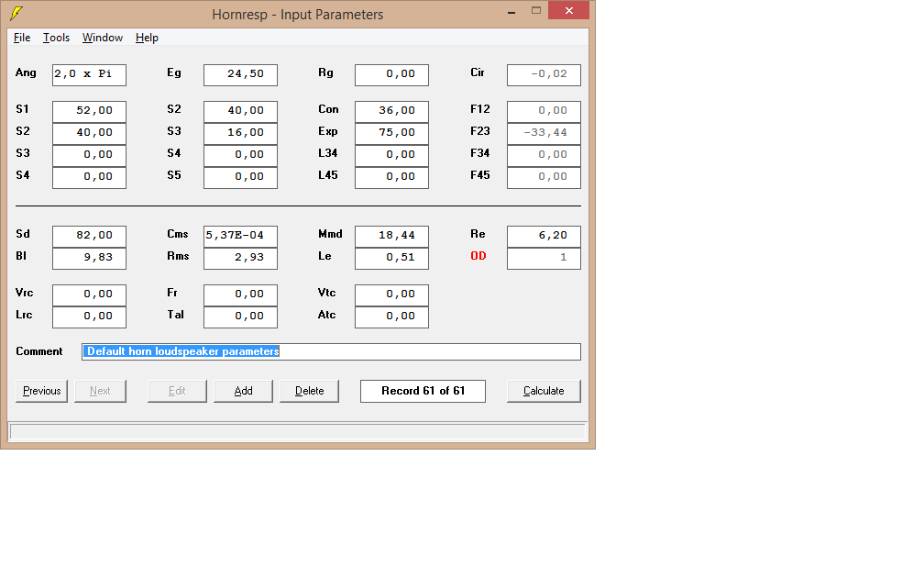Screen dimensions: 924x578
Task: Select the Le field showing 0,51
Action: pyautogui.click(x=392, y=259)
